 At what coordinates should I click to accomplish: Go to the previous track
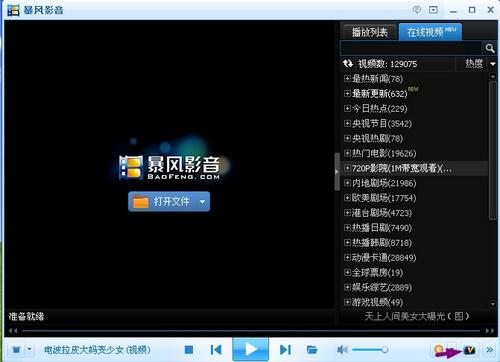pos(216,350)
